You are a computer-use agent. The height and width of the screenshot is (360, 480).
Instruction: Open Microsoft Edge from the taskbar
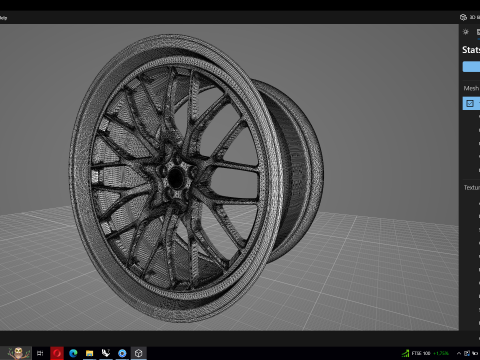(x=73, y=353)
